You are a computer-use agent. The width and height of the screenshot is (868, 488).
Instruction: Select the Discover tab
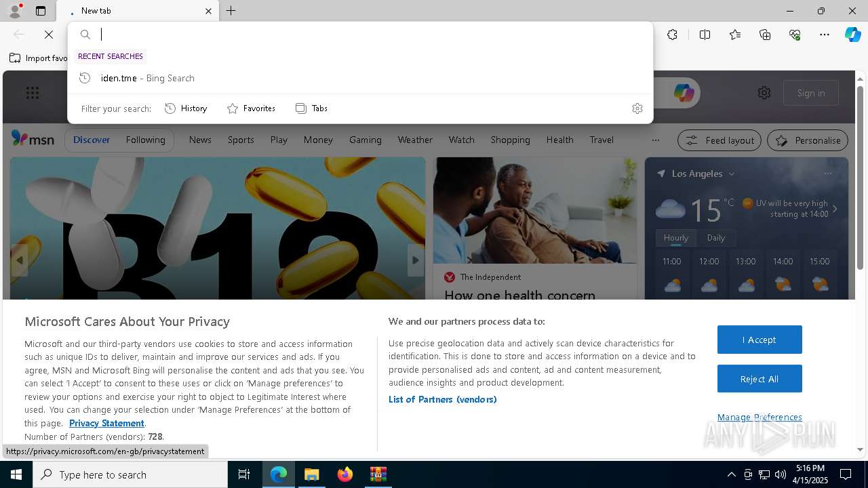[92, 140]
